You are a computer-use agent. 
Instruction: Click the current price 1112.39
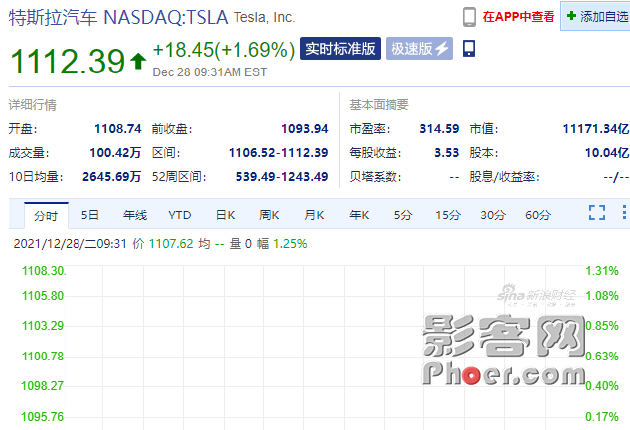pyautogui.click(x=68, y=61)
